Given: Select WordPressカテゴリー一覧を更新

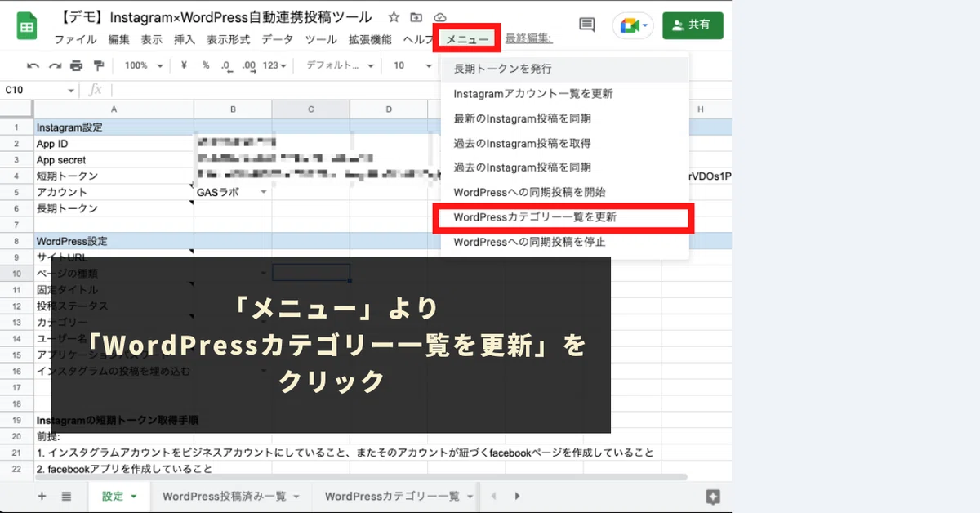Looking at the screenshot, I should (x=565, y=217).
